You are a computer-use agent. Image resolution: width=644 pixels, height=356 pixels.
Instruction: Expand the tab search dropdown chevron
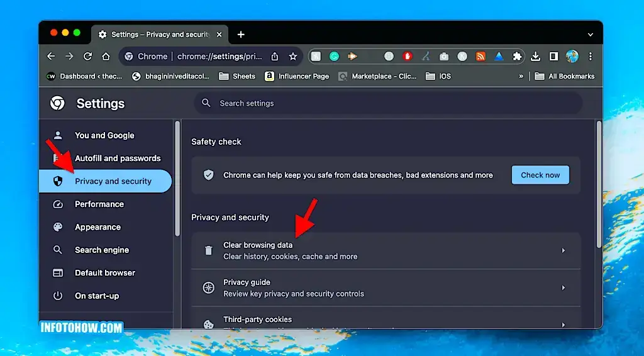pyautogui.click(x=590, y=35)
